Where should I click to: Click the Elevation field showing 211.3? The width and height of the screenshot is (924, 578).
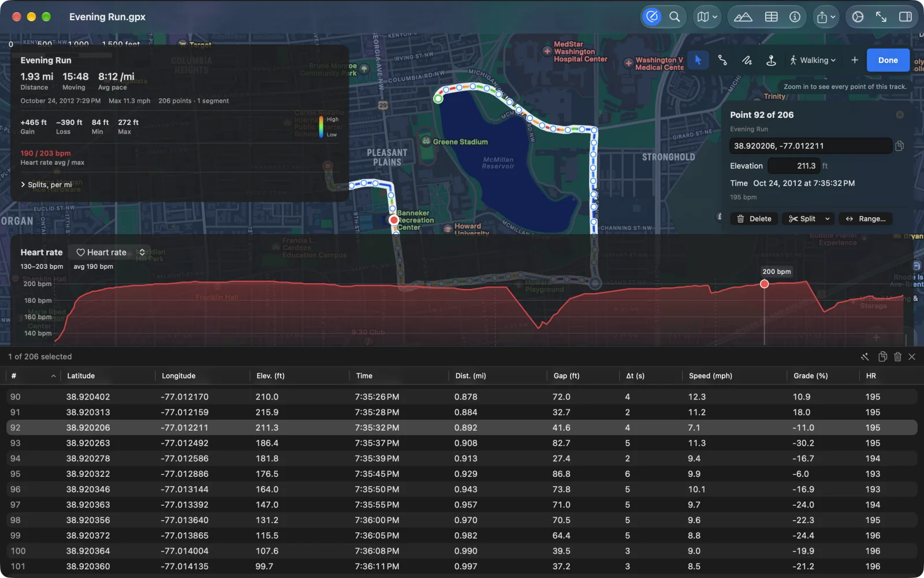pyautogui.click(x=793, y=166)
